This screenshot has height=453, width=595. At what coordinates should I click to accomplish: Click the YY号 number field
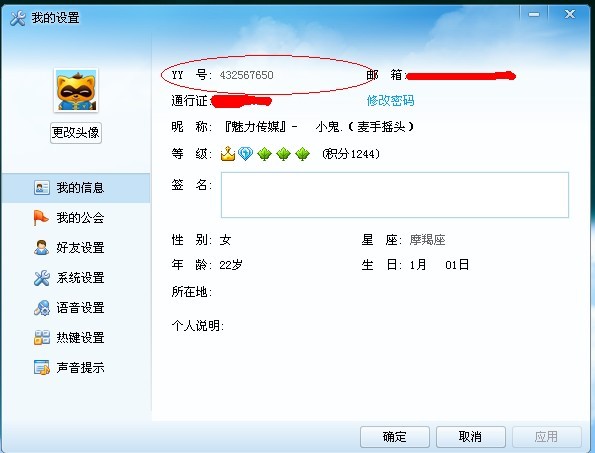[x=246, y=75]
